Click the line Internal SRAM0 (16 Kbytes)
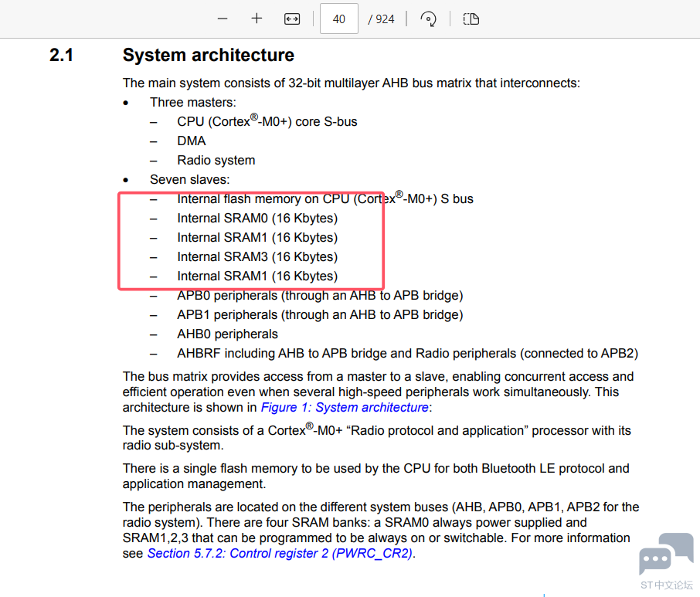Viewport: 700px width, 597px height. (257, 219)
